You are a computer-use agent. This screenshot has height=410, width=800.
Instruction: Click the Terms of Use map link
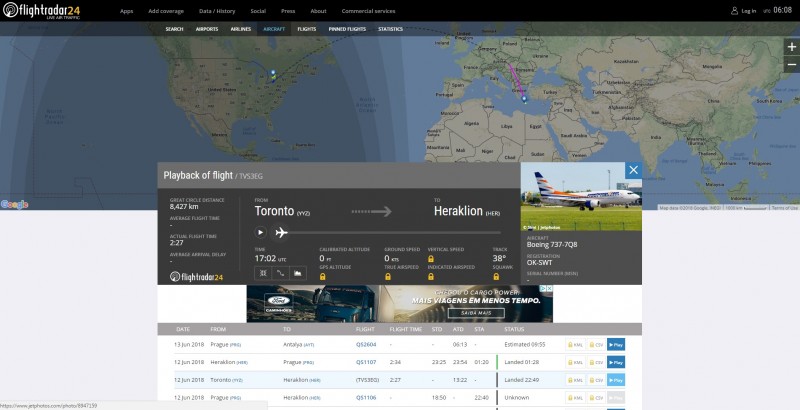(785, 208)
